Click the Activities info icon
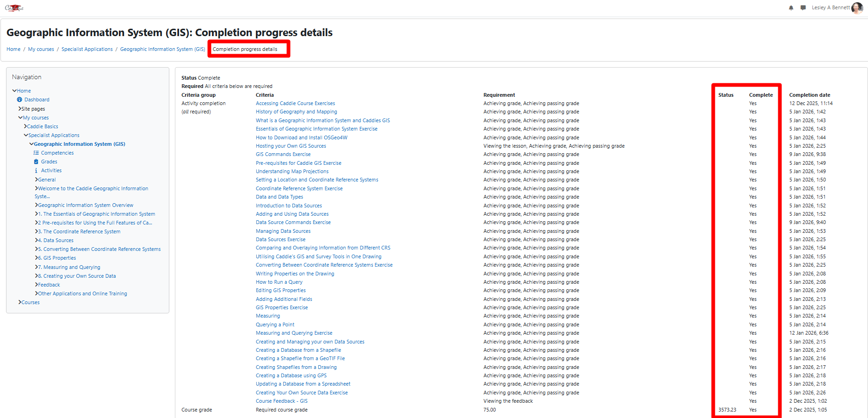This screenshot has height=418, width=868. 36,170
